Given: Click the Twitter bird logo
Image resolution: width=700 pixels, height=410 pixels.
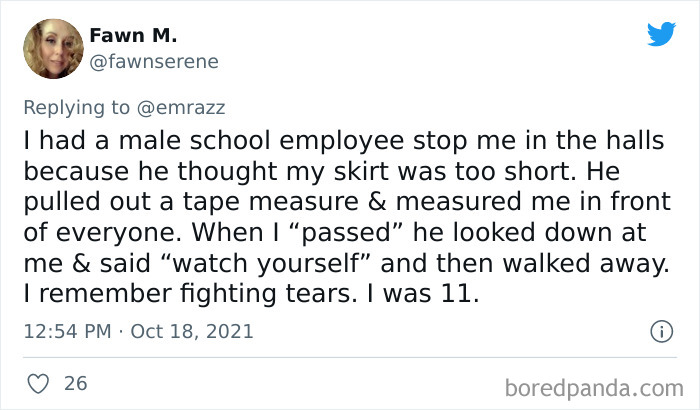Looking at the screenshot, I should (x=661, y=35).
